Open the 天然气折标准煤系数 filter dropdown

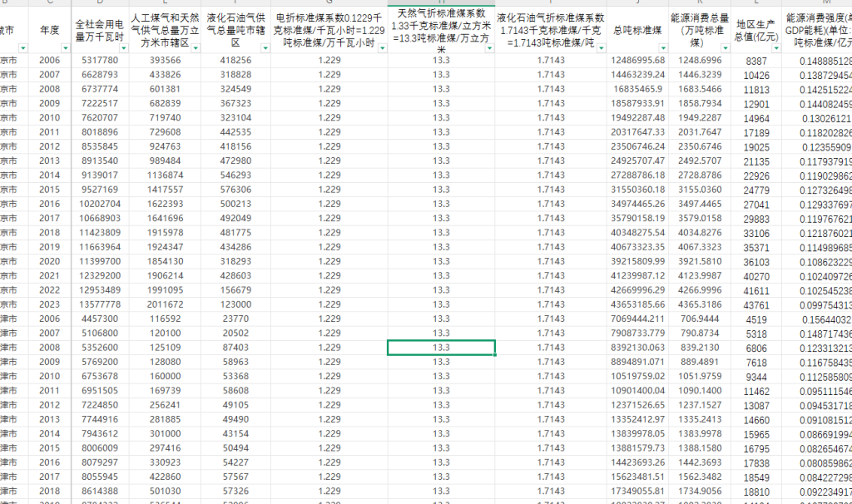489,48
